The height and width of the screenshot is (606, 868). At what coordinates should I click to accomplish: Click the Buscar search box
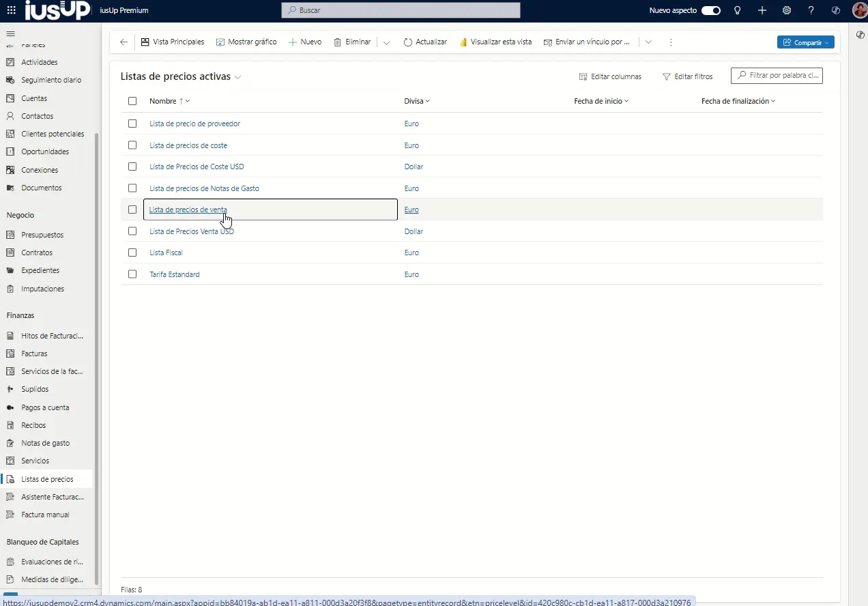401,10
